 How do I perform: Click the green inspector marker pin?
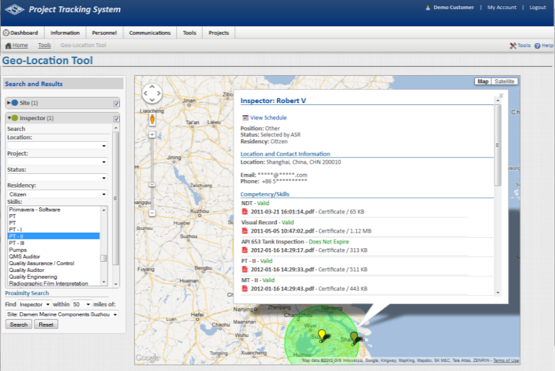pyautogui.click(x=354, y=338)
